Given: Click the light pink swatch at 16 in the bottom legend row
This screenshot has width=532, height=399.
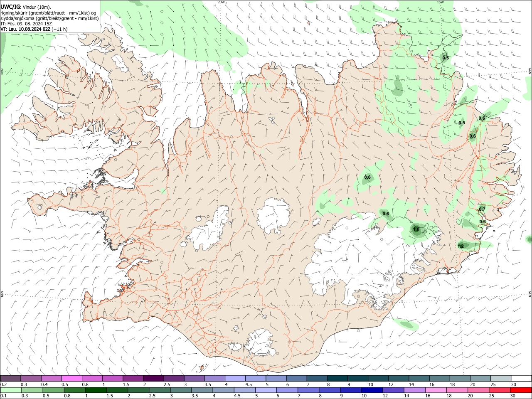Looking at the screenshot, I should 436,390.
